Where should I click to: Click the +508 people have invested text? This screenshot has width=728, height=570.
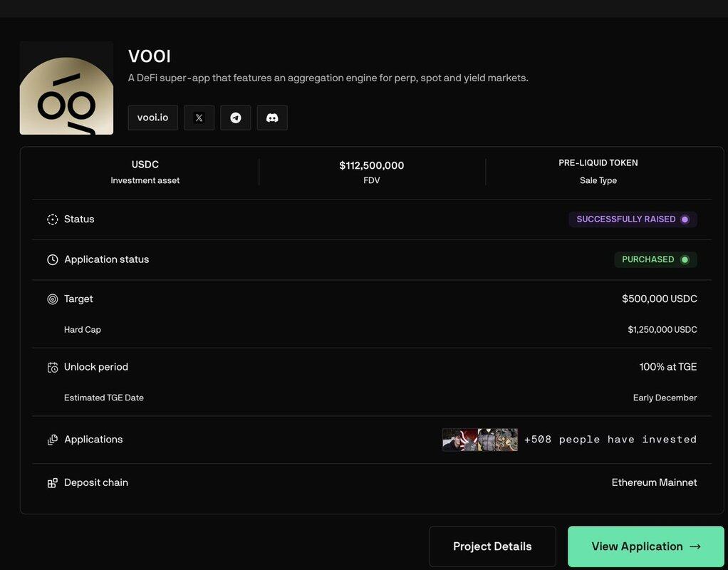[610, 440]
